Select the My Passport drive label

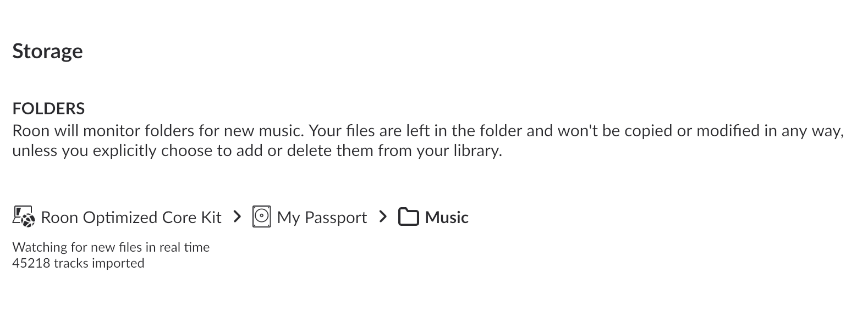pyautogui.click(x=322, y=218)
